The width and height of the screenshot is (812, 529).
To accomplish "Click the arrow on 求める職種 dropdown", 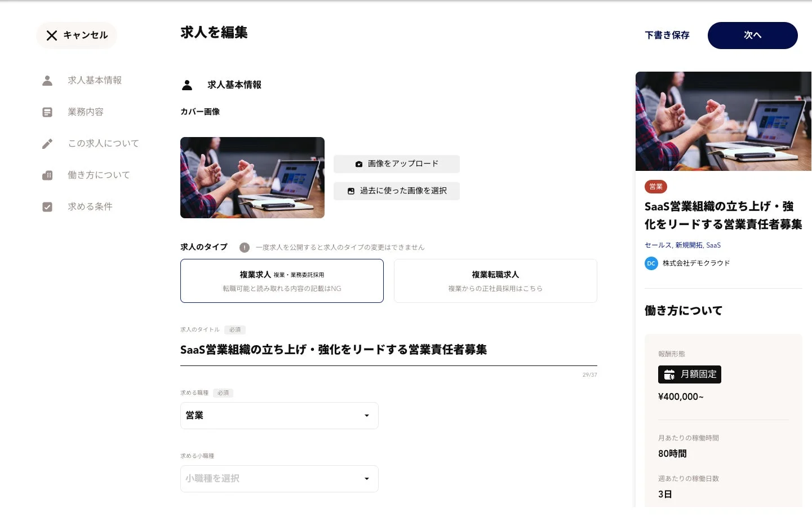I will pyautogui.click(x=367, y=416).
